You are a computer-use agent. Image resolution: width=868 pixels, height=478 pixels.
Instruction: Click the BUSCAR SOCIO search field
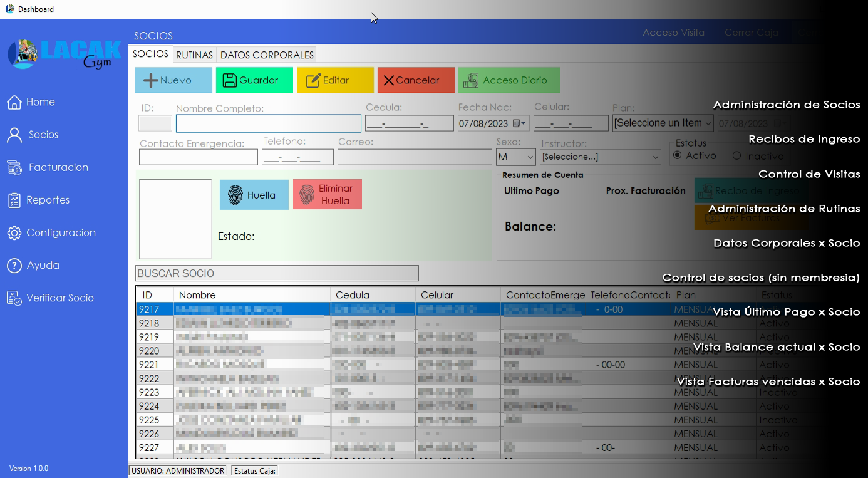point(277,273)
